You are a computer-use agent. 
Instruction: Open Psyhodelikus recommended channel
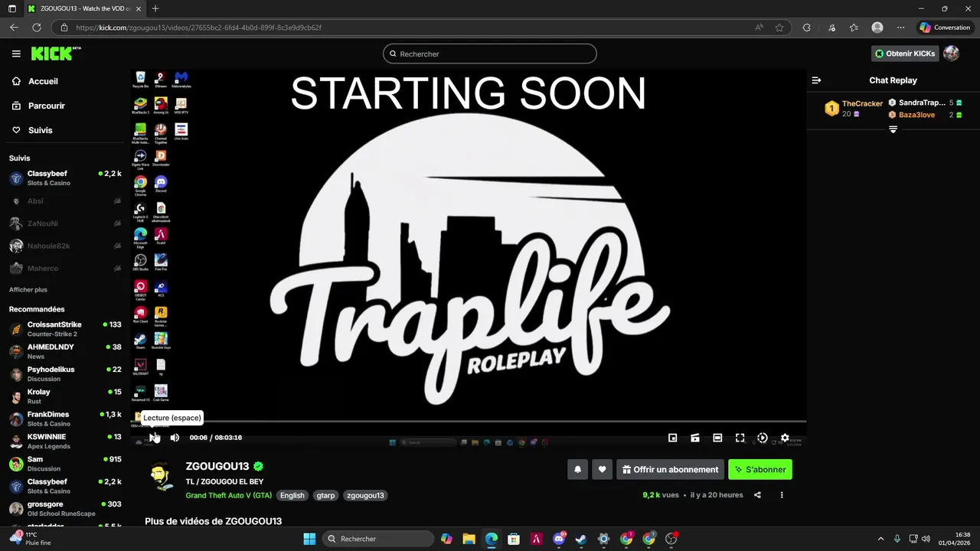pos(65,373)
